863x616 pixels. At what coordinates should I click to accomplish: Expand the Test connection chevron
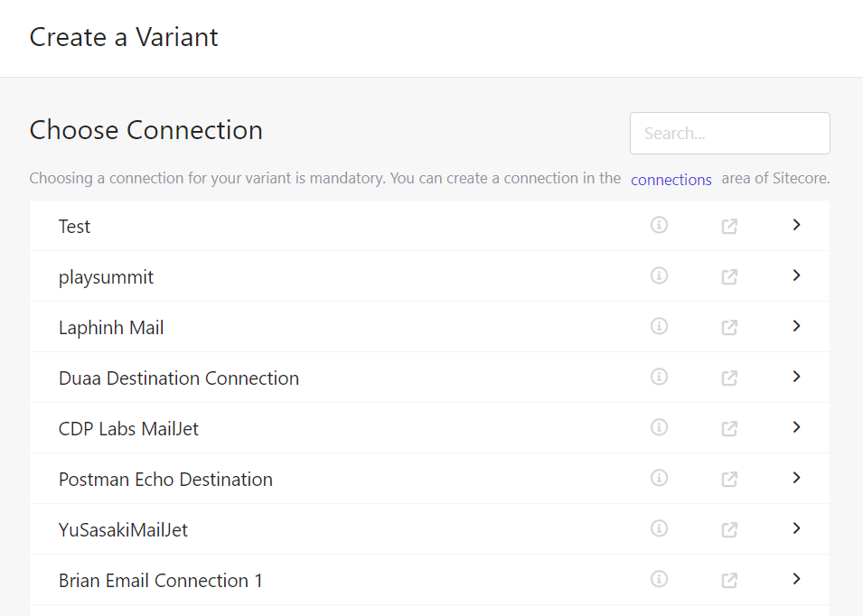click(796, 224)
